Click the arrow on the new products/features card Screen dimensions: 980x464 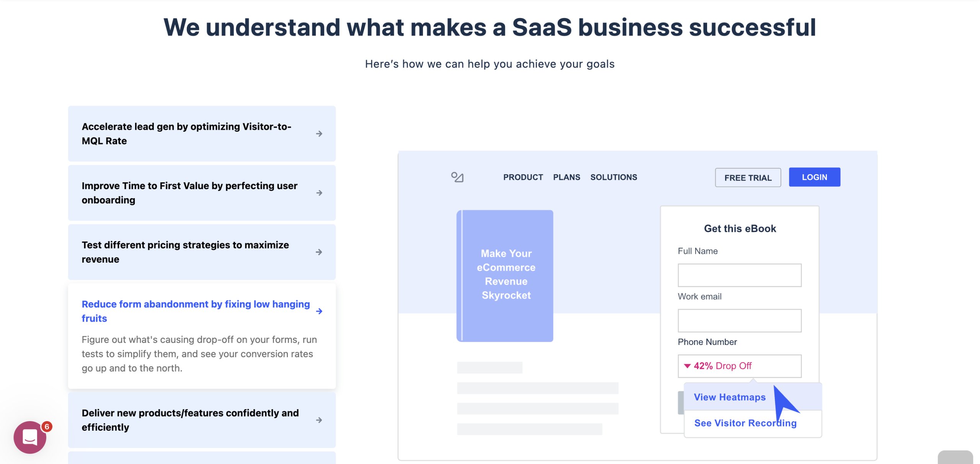(319, 420)
